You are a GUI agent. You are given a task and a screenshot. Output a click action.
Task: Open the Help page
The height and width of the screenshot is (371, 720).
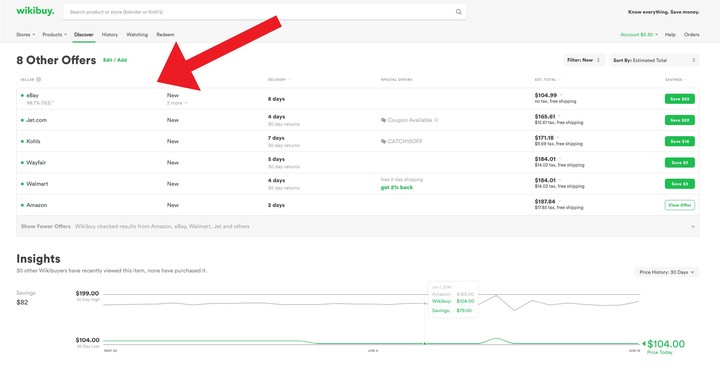pos(670,34)
